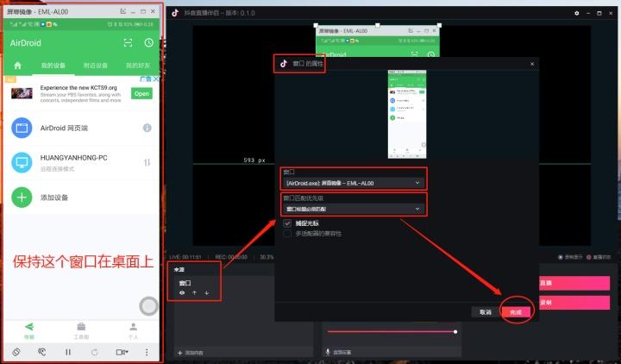
Task: Click the phone preview thumbnail in the dialog
Action: 407,115
